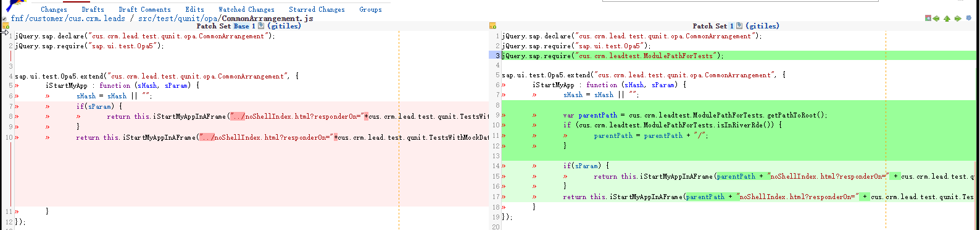Click left pane 'jQuery.sap.require' line 2
980x230 pixels.
(89, 46)
